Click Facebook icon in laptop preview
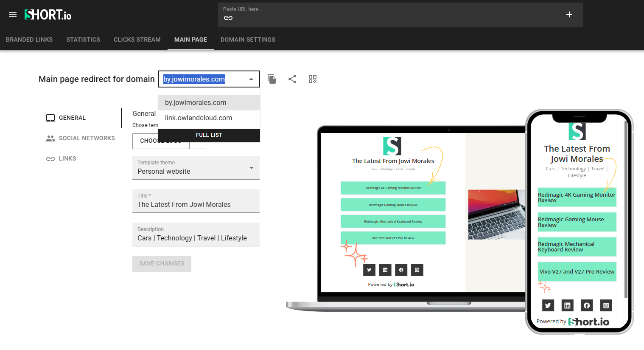Viewport: 644px width, 350px height. (x=401, y=270)
